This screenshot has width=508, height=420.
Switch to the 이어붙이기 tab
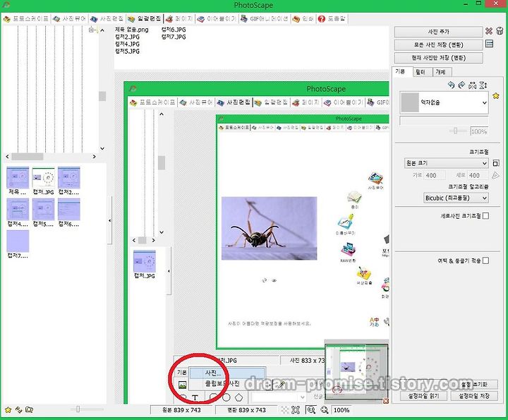click(217, 19)
